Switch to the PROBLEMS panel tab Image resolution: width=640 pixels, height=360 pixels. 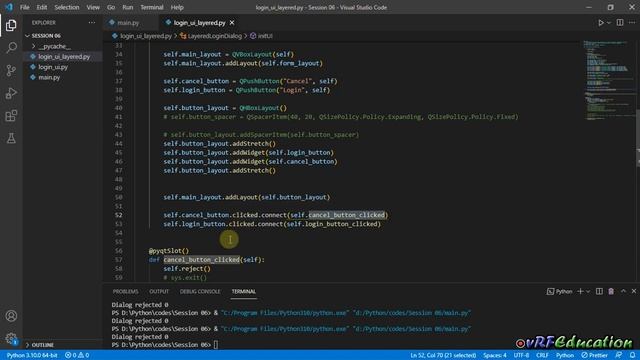(x=125, y=291)
